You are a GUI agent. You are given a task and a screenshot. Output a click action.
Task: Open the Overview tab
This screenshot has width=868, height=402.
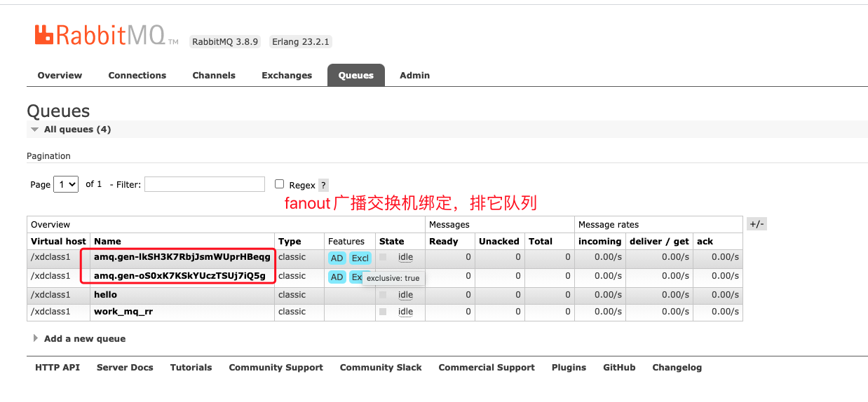point(60,75)
